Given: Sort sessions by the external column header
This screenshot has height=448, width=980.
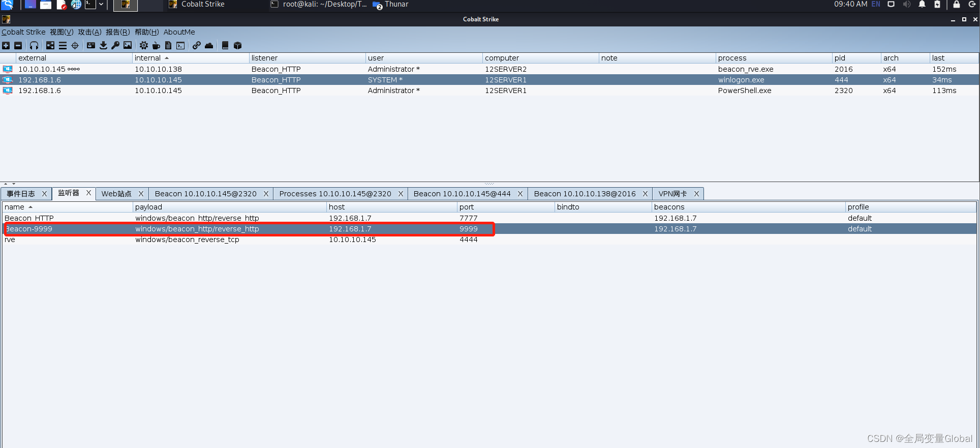Looking at the screenshot, I should pos(74,58).
